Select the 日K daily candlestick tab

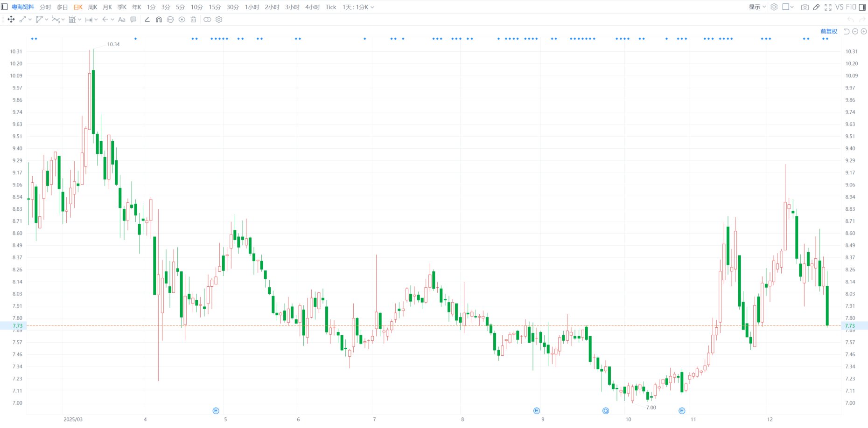pos(78,7)
